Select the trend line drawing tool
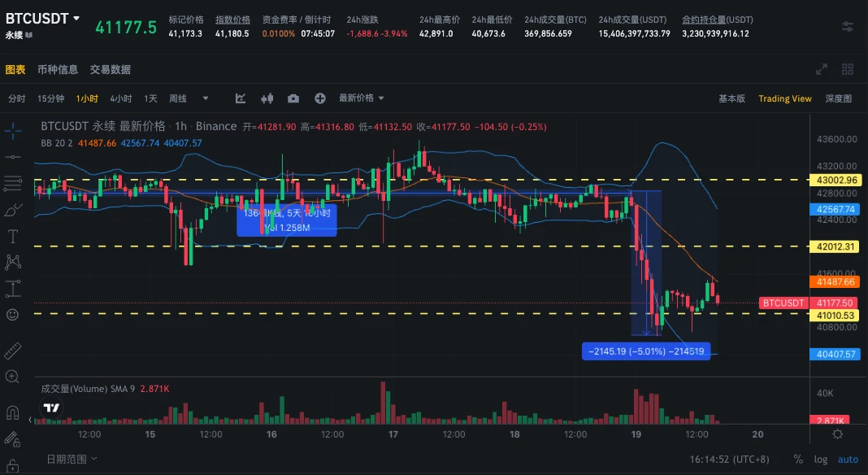868x475 pixels. click(x=12, y=156)
